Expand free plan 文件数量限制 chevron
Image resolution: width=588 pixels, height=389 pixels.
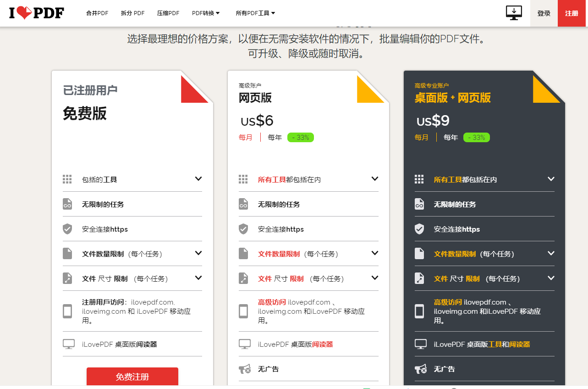point(198,253)
